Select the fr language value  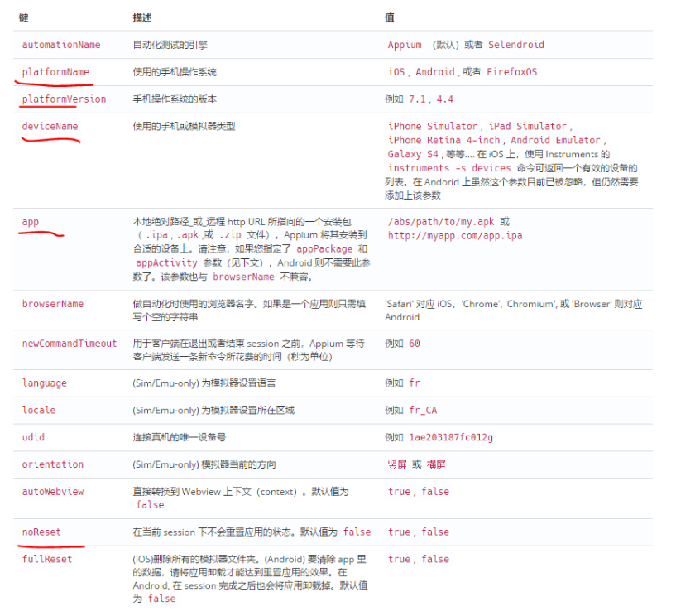(x=415, y=383)
